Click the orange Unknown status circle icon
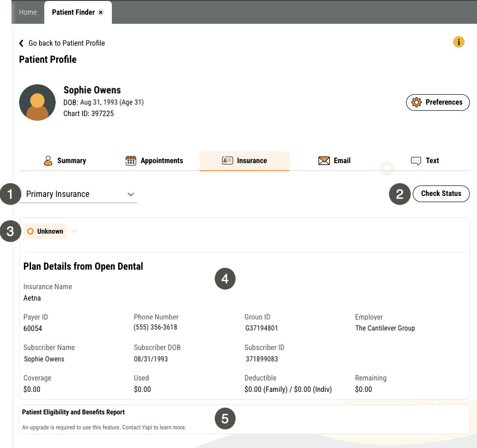This screenshot has height=448, width=477. click(30, 231)
